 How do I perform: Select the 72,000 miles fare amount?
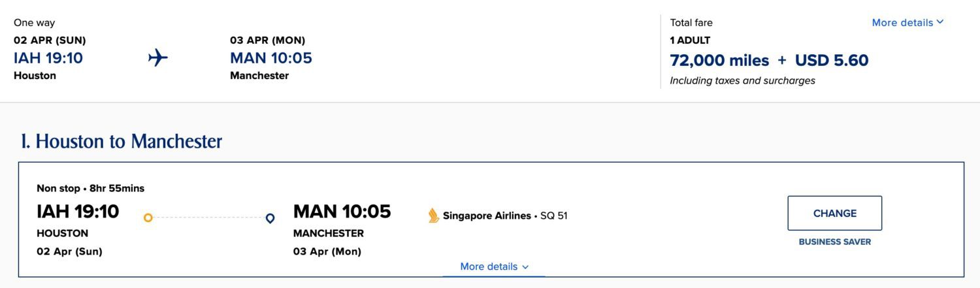click(x=719, y=61)
